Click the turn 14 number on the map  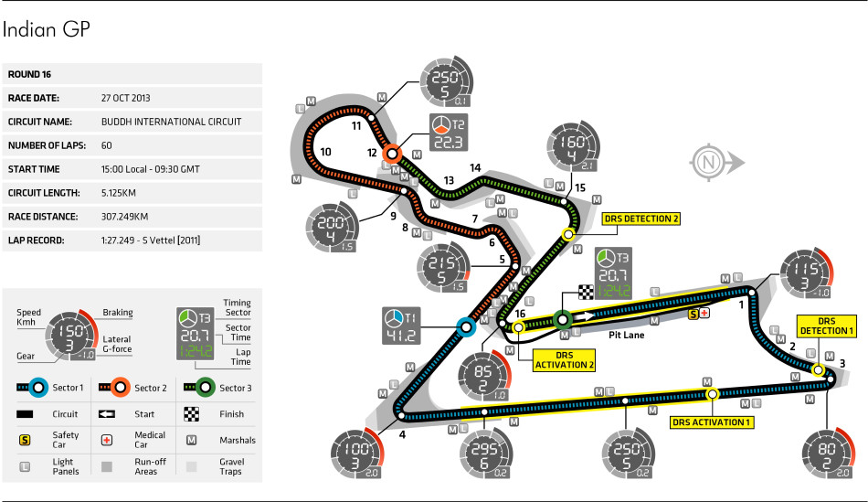(475, 168)
